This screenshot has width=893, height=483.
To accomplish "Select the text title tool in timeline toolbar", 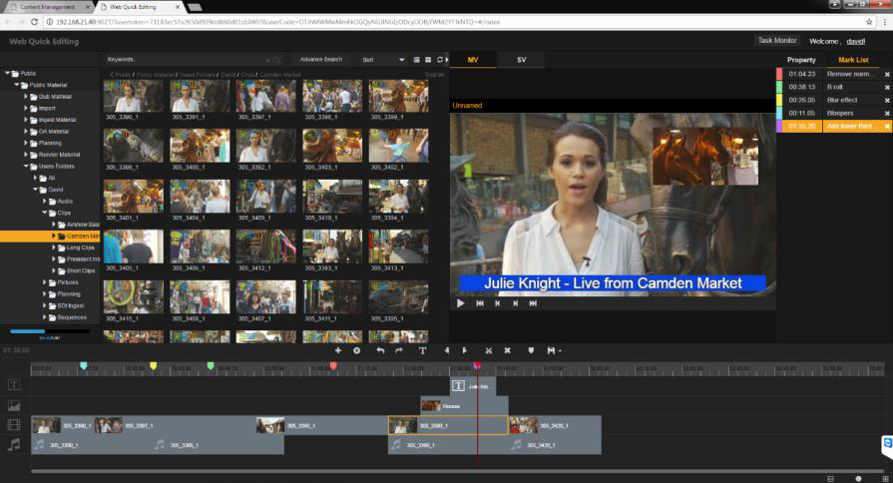I will click(422, 351).
